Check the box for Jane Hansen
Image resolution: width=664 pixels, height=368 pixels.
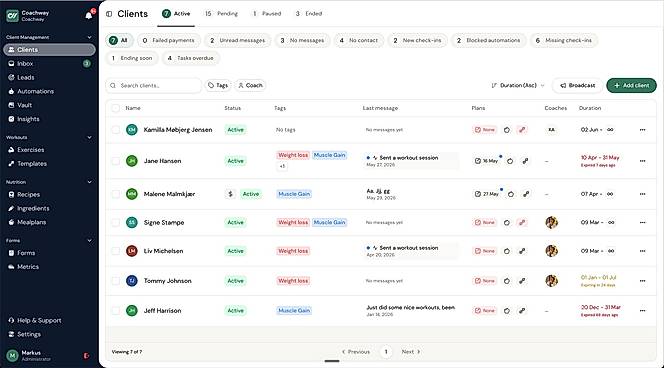click(116, 161)
